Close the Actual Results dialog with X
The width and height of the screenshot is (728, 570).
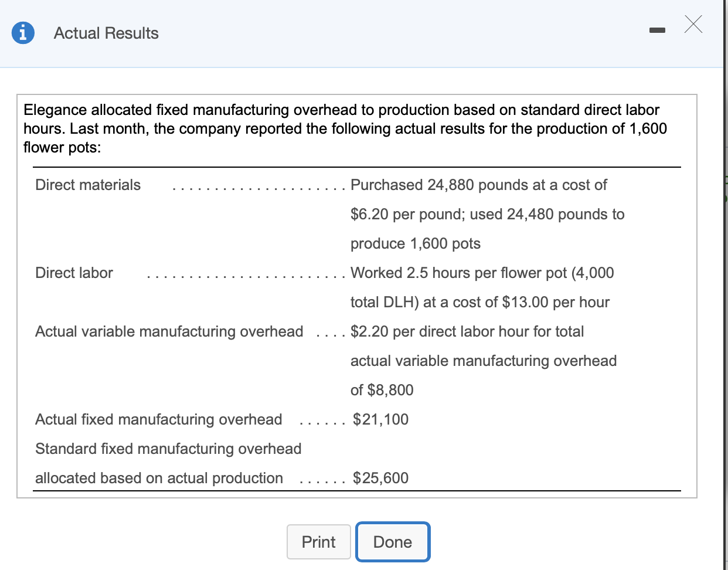[693, 25]
